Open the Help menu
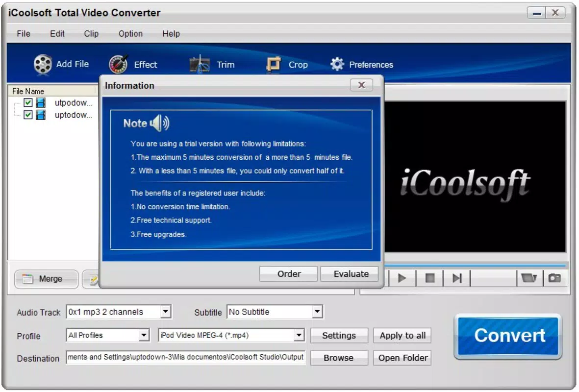Viewport: 579px width, 392px height. (171, 34)
